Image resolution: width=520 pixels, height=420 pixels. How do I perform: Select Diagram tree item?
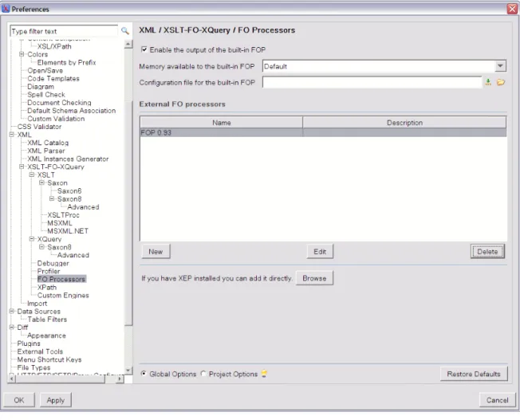(41, 87)
